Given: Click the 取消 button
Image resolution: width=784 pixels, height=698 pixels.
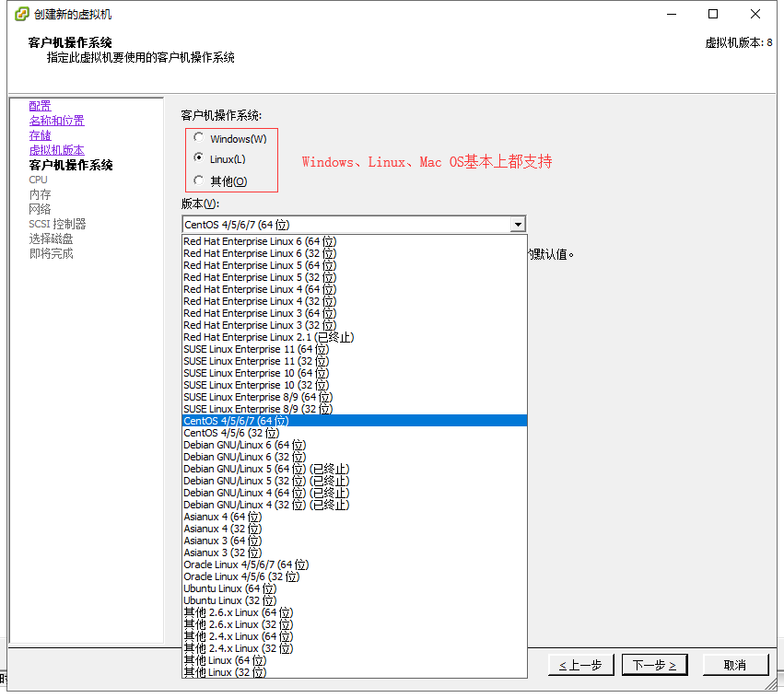Looking at the screenshot, I should [735, 665].
